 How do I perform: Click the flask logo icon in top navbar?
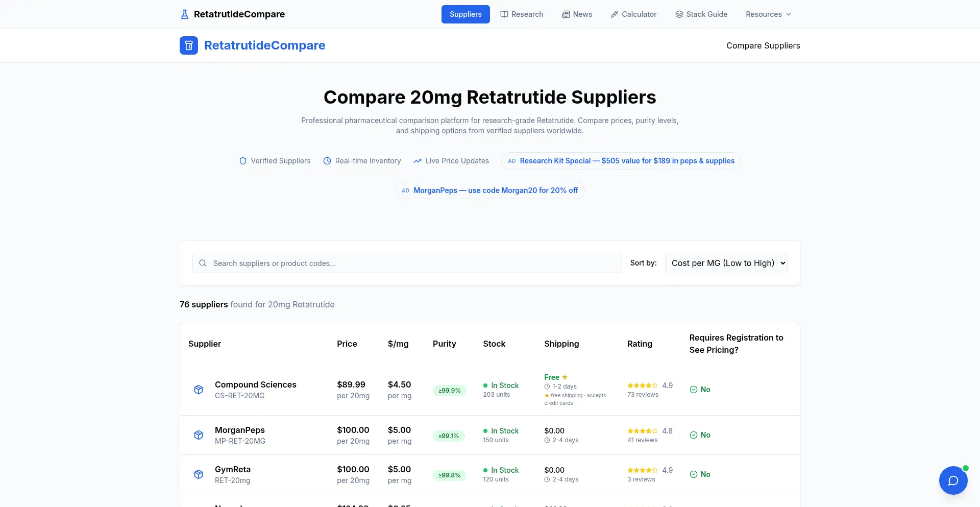click(x=185, y=14)
